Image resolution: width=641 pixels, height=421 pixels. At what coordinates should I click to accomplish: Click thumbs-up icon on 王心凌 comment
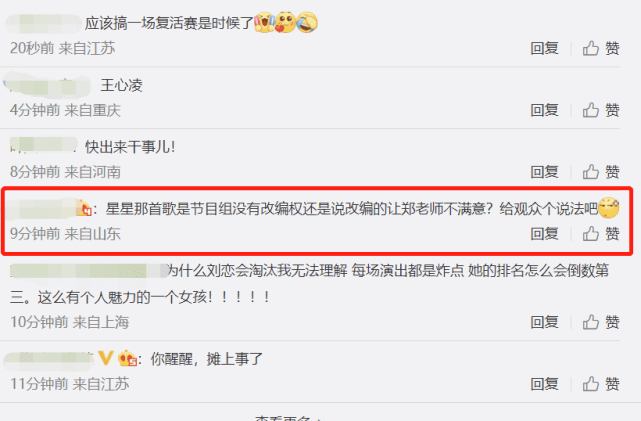(591, 110)
